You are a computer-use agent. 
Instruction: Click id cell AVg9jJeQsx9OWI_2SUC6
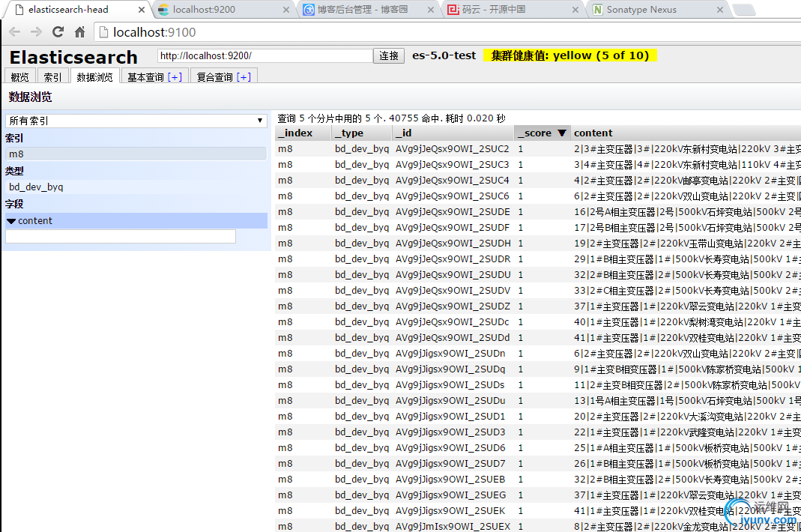453,196
